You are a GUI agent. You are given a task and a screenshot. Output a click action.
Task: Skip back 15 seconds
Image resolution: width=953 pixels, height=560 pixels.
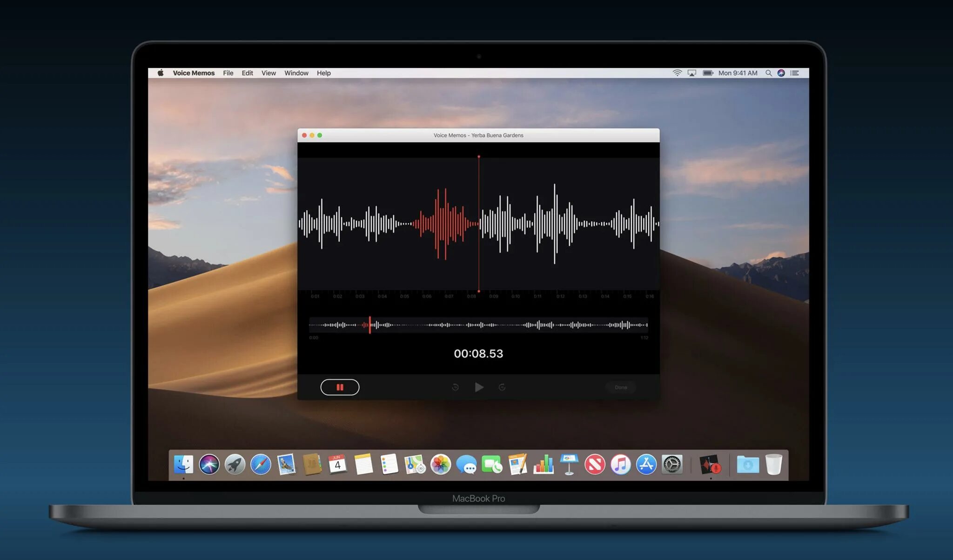[x=455, y=387]
